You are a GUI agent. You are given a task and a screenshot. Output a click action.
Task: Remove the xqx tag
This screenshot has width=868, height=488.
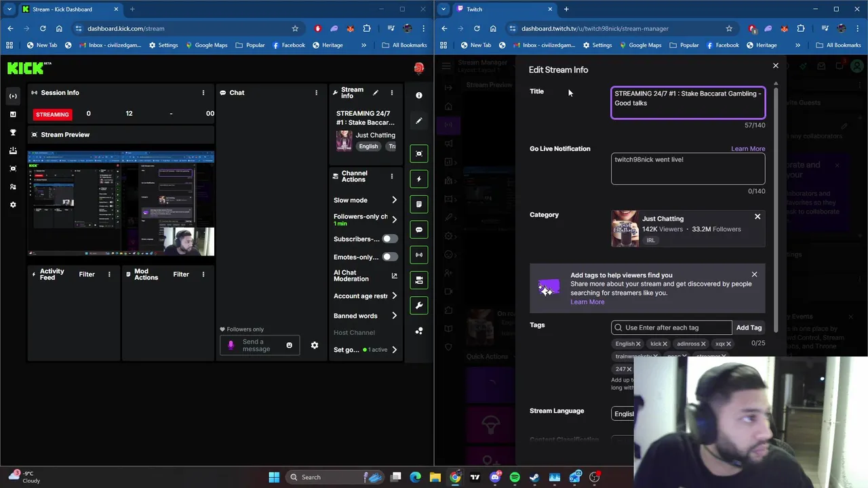click(x=728, y=344)
